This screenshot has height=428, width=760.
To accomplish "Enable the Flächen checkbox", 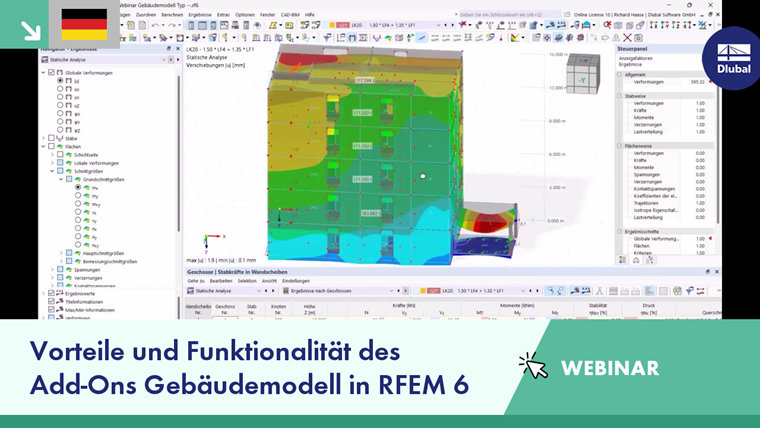I will (x=51, y=146).
